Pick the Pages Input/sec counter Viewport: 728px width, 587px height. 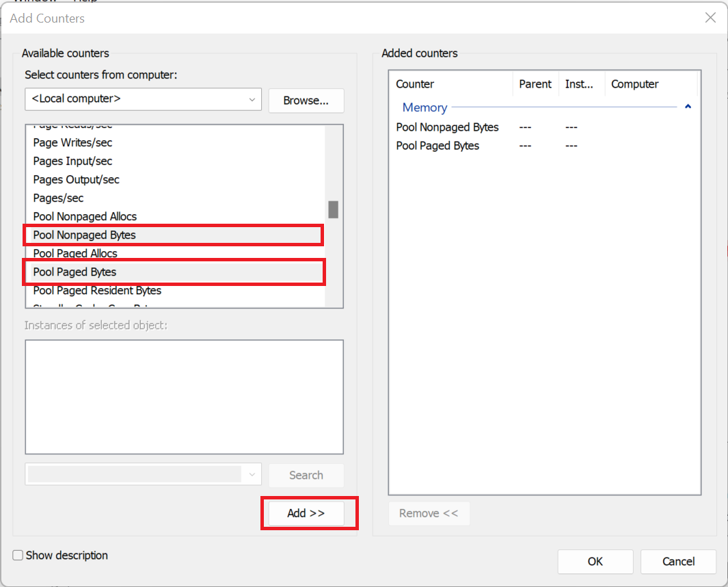click(x=73, y=161)
